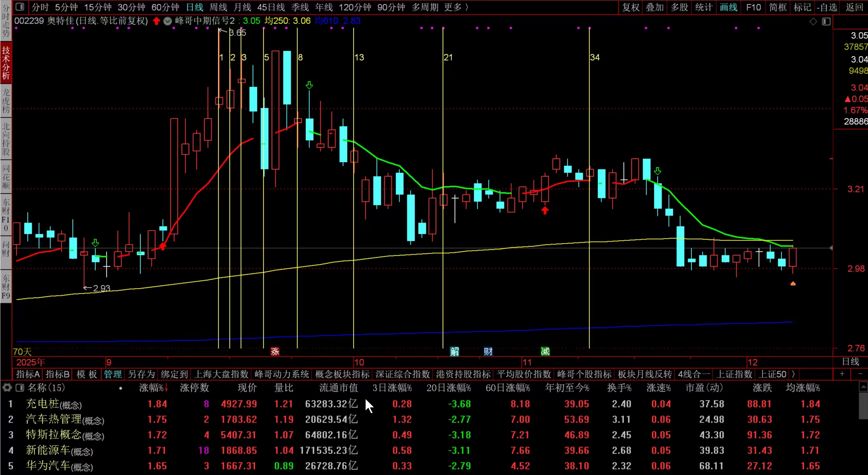The width and height of the screenshot is (868, 475).
Task: Click the red up-arrow beside stock name
Action: pos(156,21)
